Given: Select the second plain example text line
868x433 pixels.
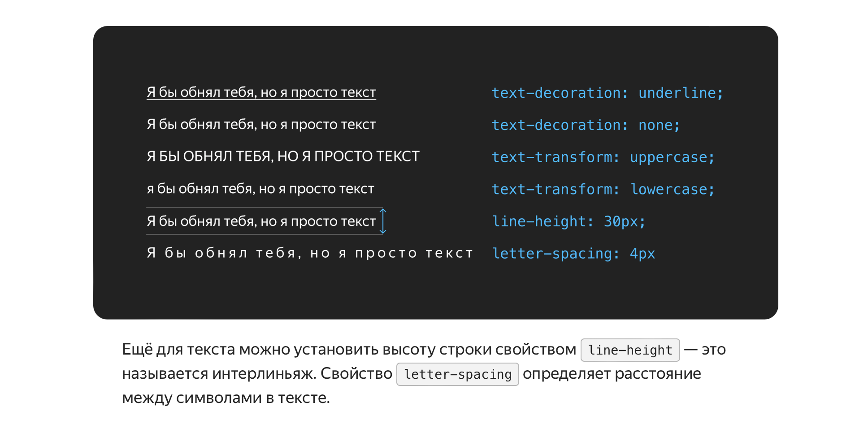Looking at the screenshot, I should (x=261, y=124).
